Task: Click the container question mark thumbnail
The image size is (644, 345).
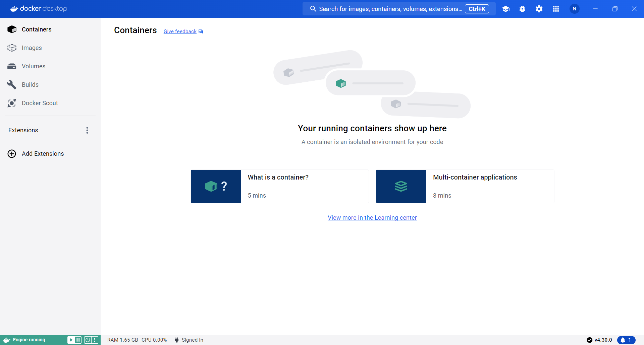Action: 216,186
